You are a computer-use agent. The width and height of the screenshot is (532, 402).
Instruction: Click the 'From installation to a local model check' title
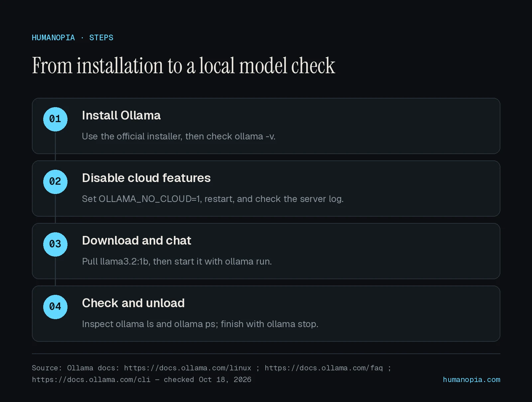tap(184, 66)
